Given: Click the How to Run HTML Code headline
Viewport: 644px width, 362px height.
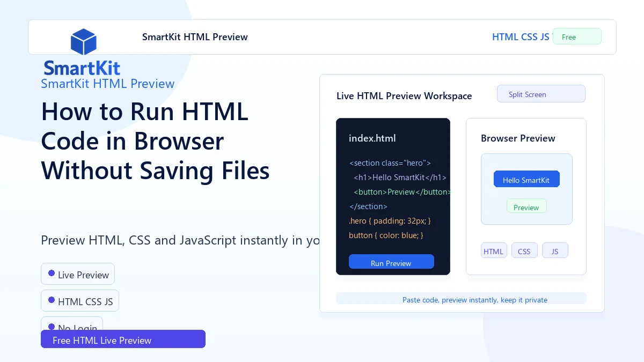Looking at the screenshot, I should click(156, 141).
